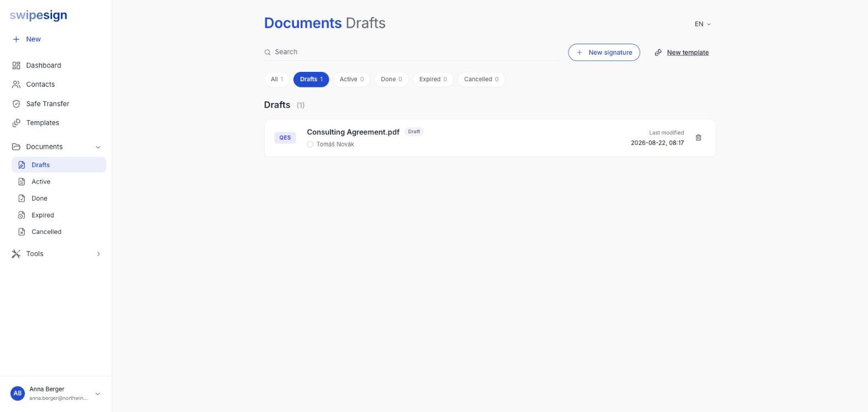
Task: Collapse the Documents section chevron
Action: 98,147
